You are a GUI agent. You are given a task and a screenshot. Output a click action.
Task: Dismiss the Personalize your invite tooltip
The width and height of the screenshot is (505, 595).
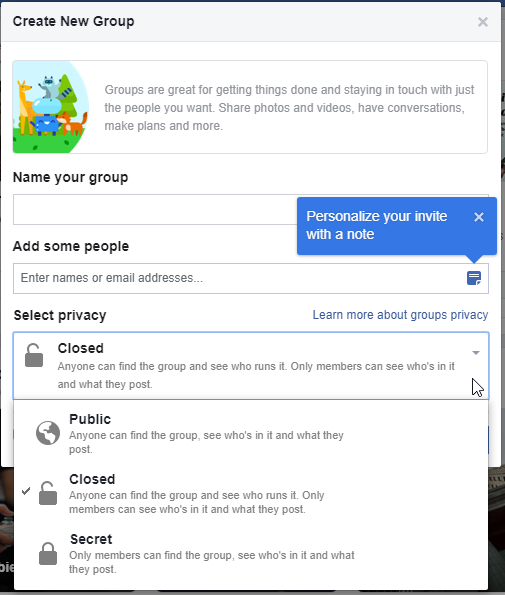[479, 217]
